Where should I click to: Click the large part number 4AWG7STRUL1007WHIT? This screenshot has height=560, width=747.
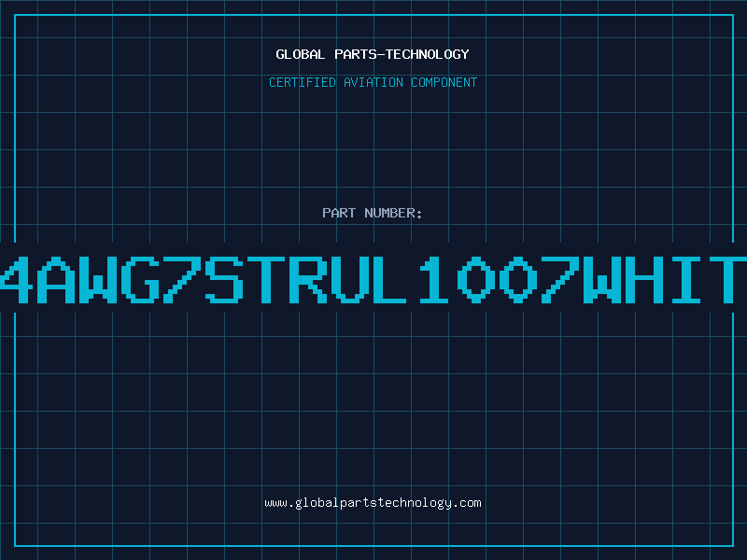373,279
